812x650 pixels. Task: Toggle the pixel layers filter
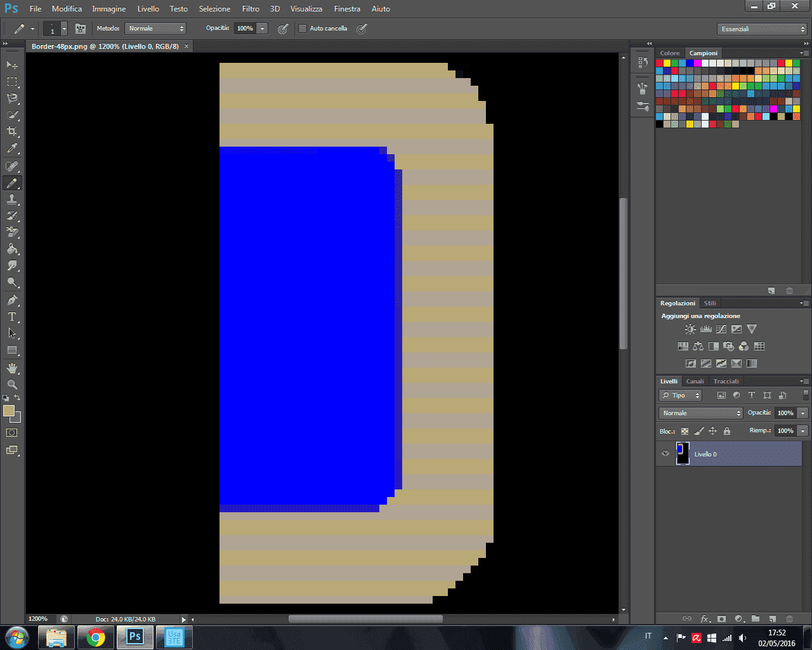pyautogui.click(x=721, y=395)
